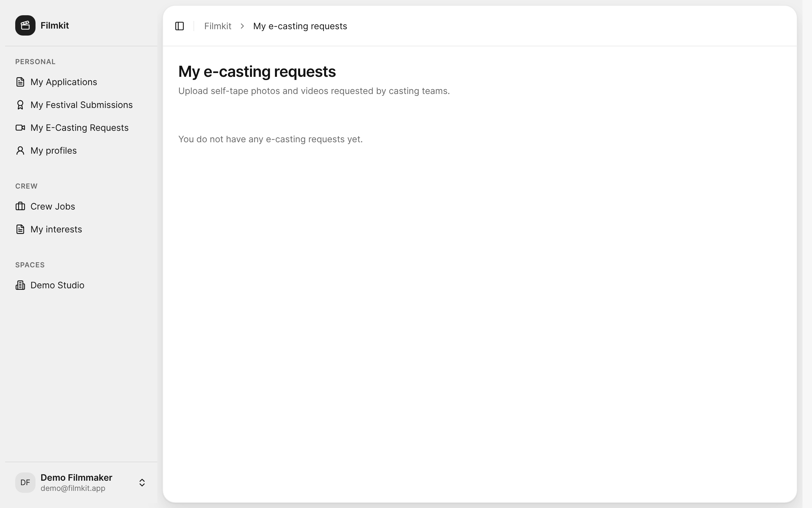Viewport: 812px width, 508px height.
Task: Open My profiles
Action: coord(81,150)
